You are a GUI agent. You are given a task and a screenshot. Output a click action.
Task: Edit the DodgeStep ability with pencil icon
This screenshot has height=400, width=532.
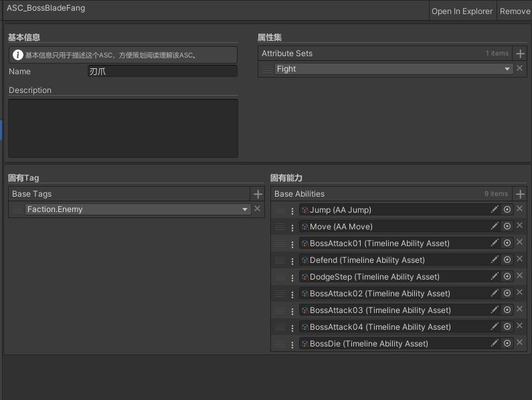(x=495, y=276)
